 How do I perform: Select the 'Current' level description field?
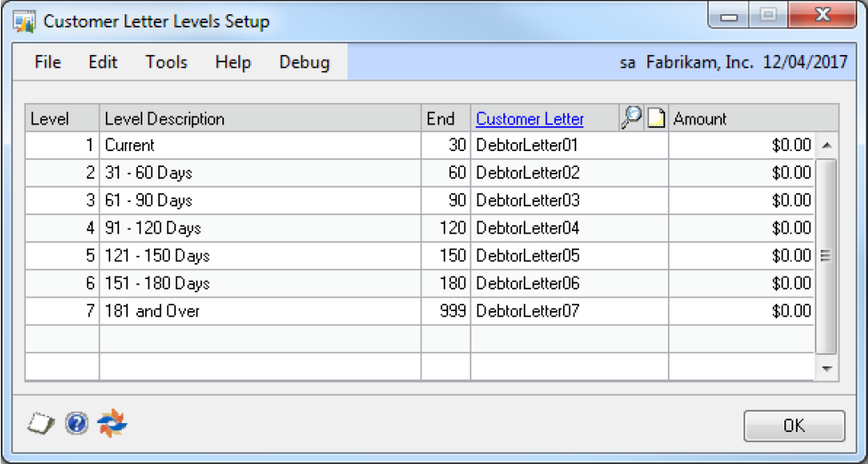pyautogui.click(x=260, y=145)
